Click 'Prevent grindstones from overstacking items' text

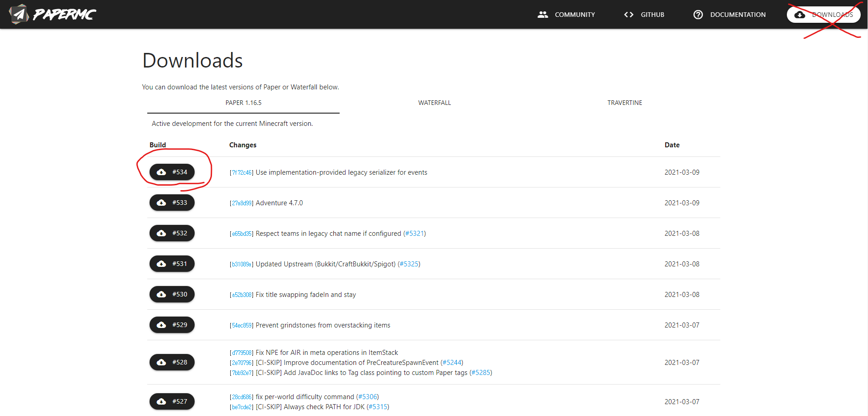click(x=323, y=325)
